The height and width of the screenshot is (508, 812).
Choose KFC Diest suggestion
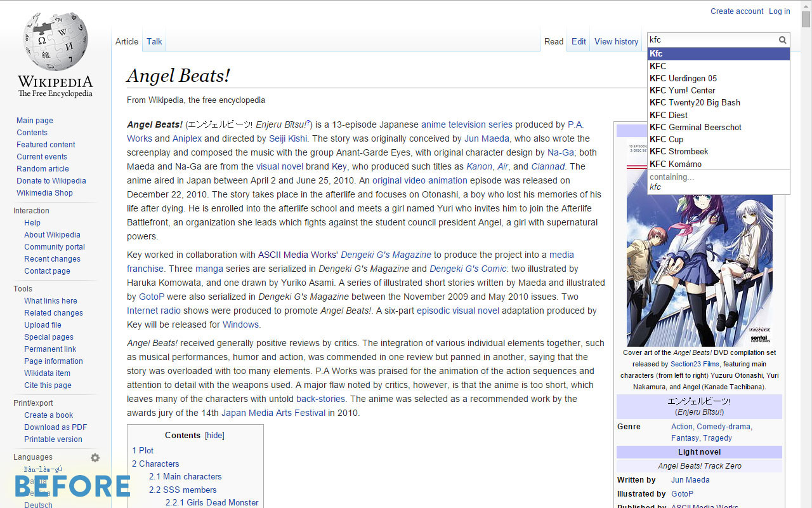718,115
